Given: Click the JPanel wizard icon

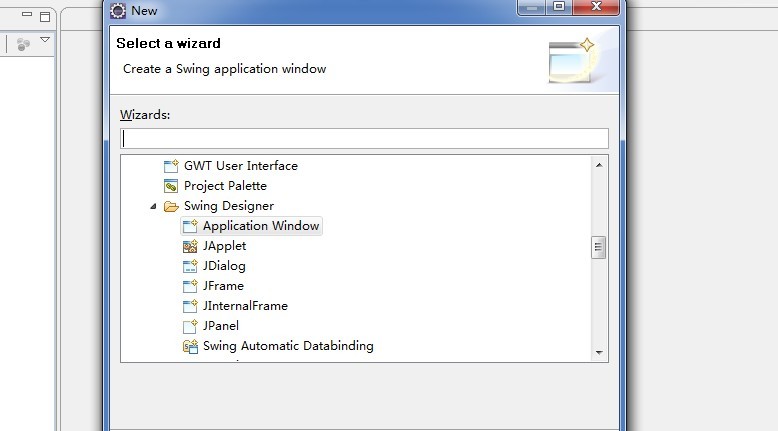Looking at the screenshot, I should pyautogui.click(x=190, y=326).
